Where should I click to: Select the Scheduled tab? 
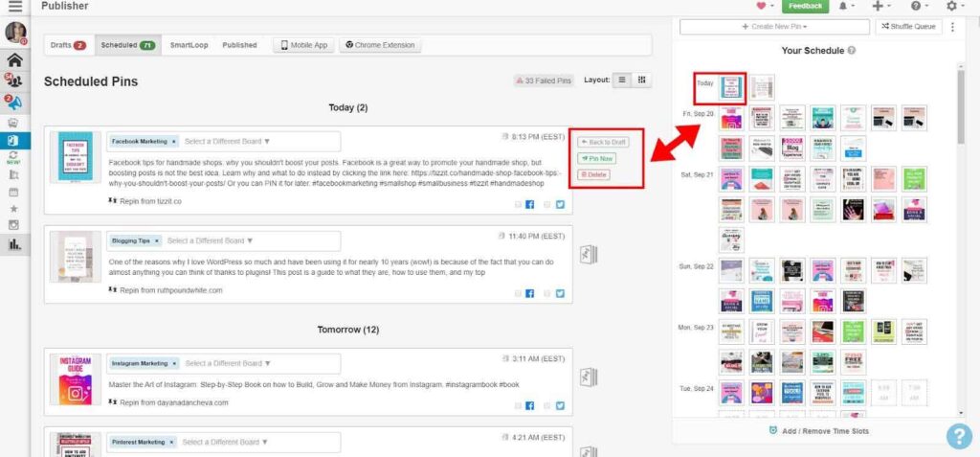[128, 45]
